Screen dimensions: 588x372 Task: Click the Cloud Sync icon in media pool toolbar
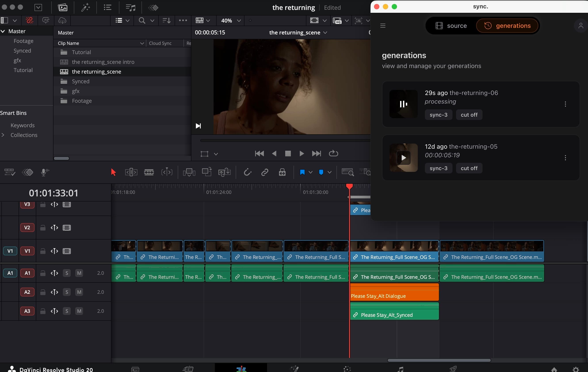point(62,21)
